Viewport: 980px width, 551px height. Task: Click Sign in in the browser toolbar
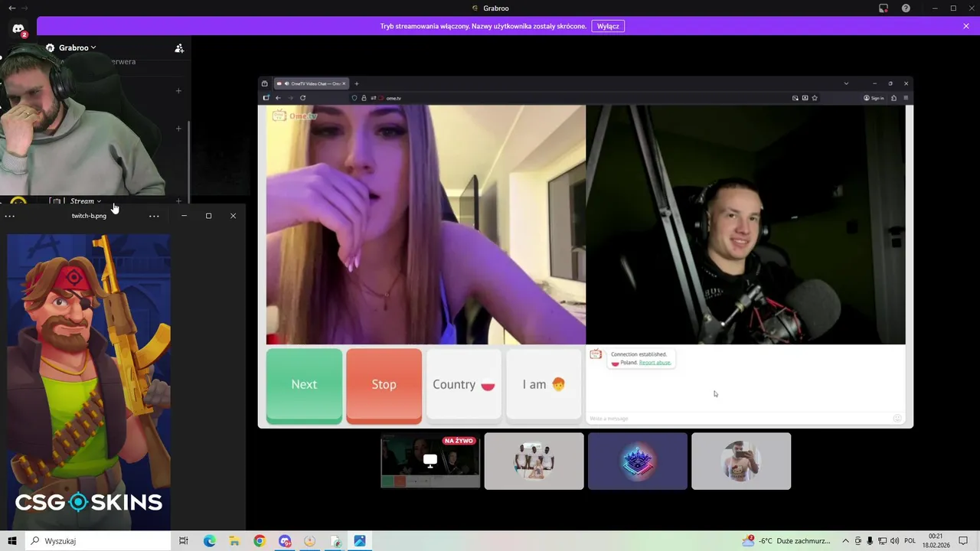point(874,98)
